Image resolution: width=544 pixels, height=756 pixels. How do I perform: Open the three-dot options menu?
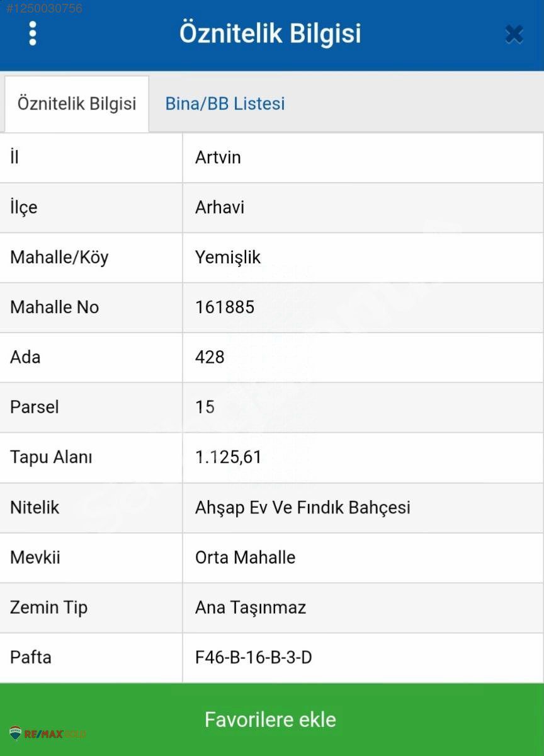[x=33, y=33]
